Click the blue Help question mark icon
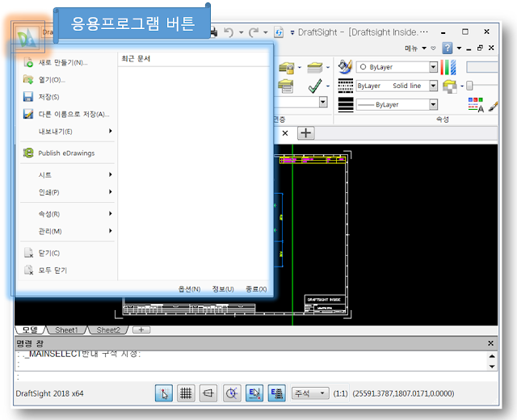This screenshot has height=420, width=517. pyautogui.click(x=447, y=48)
